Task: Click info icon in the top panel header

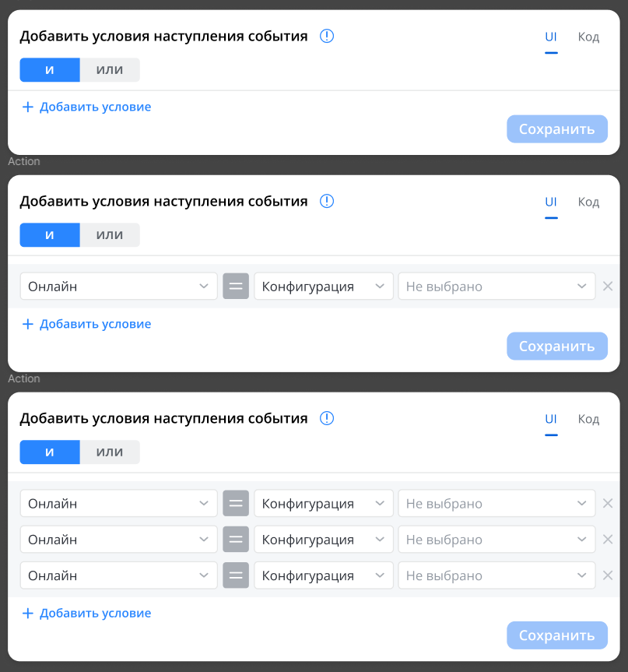Action: 327,36
